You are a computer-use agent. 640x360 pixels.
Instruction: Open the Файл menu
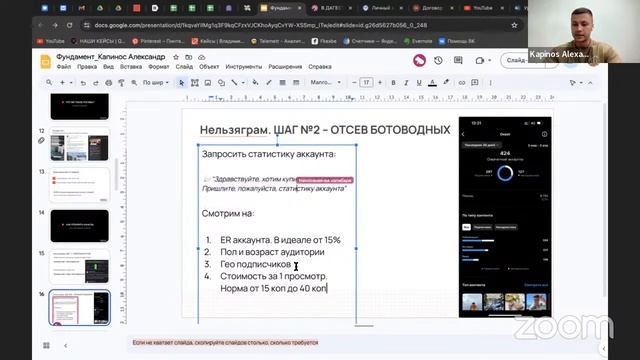click(64, 67)
